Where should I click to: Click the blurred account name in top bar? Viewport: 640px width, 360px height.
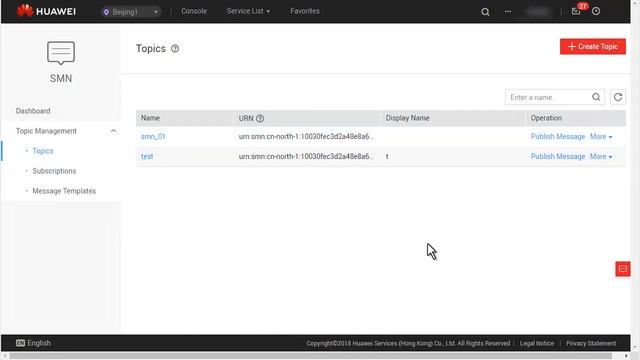pyautogui.click(x=538, y=11)
